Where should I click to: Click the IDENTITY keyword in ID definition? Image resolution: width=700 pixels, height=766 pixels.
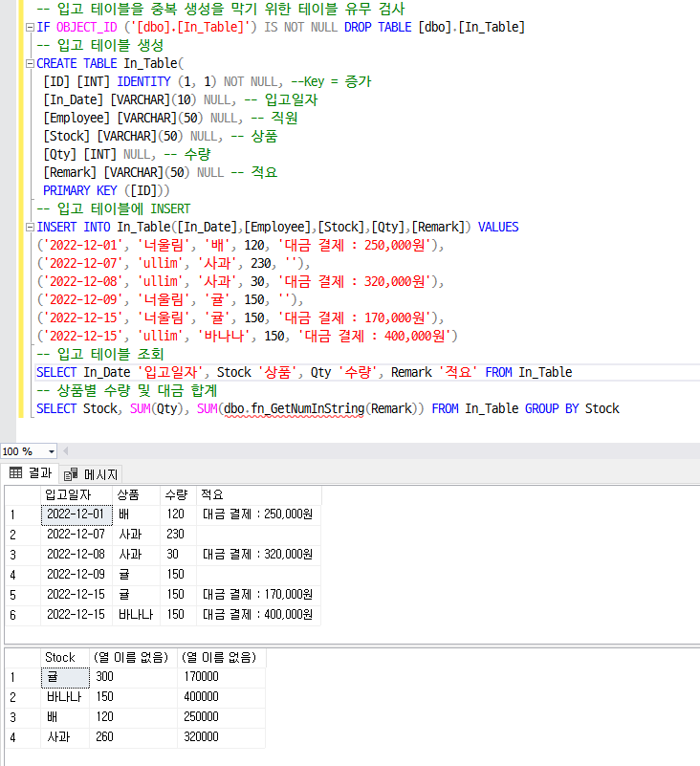tap(144, 81)
